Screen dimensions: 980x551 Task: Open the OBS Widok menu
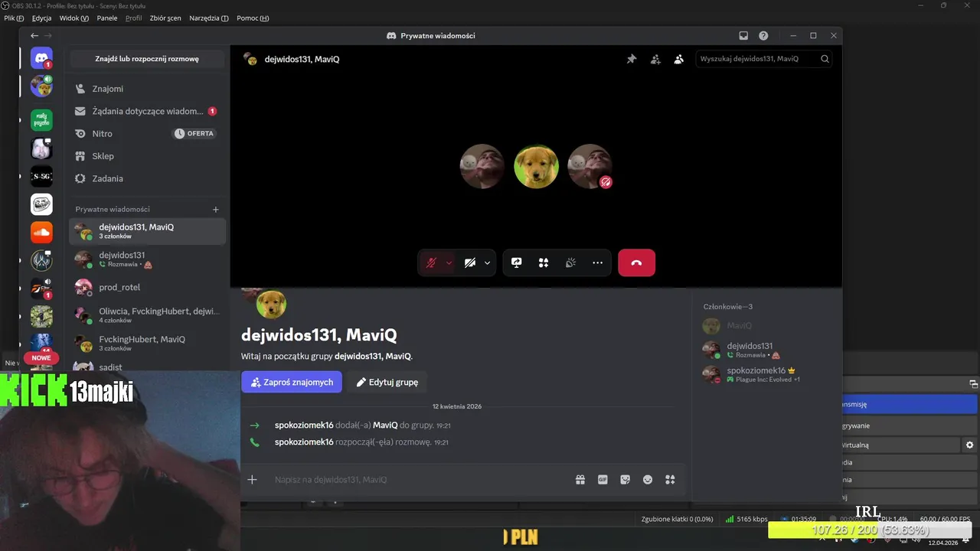73,18
